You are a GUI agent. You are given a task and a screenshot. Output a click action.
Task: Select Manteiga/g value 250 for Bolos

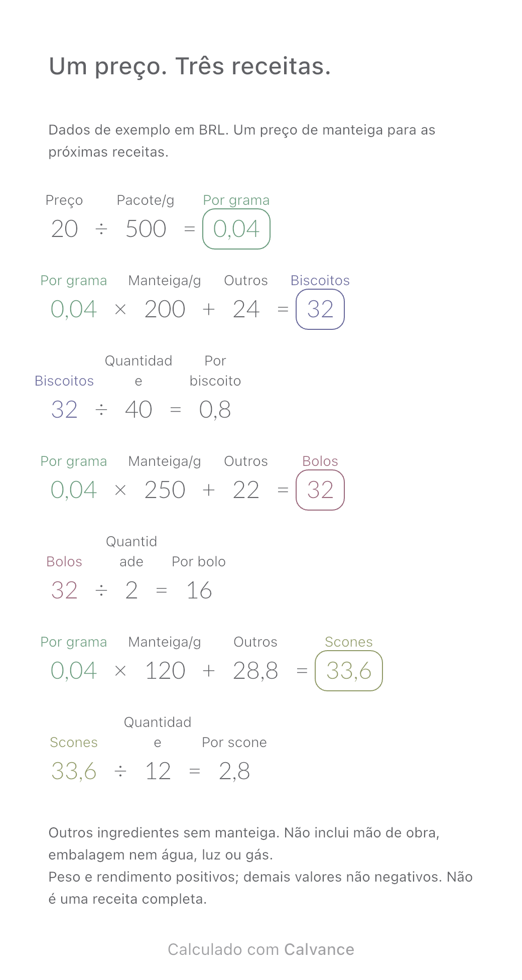pyautogui.click(x=165, y=490)
